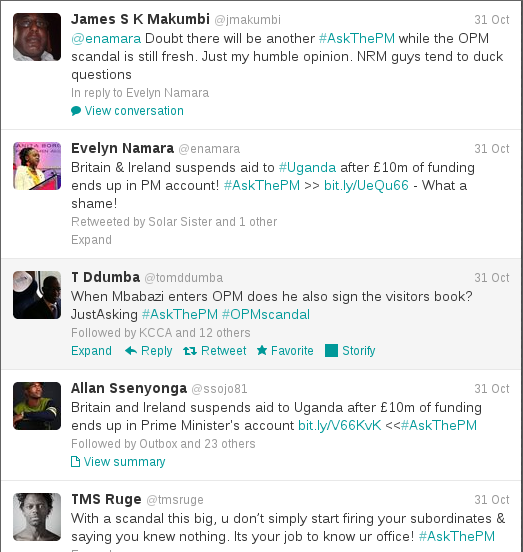Click the document icon beside View summary

[x=75, y=462]
